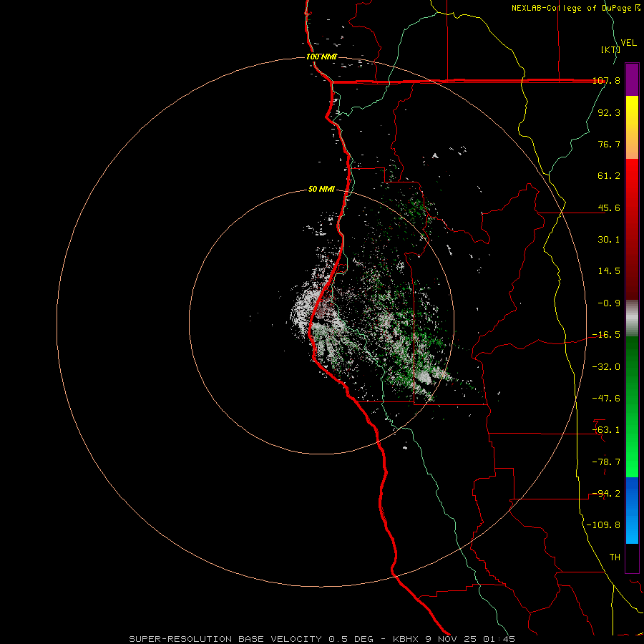Click the 100 NMI range ring label

321,57
